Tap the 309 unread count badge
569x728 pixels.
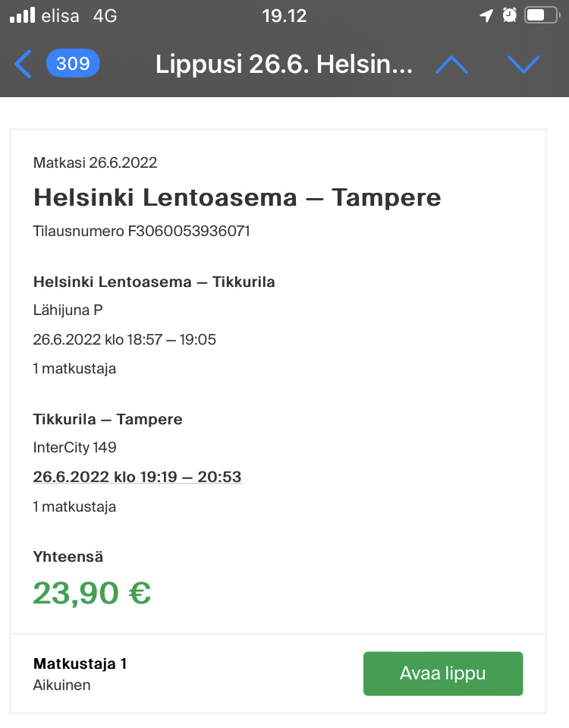73,64
